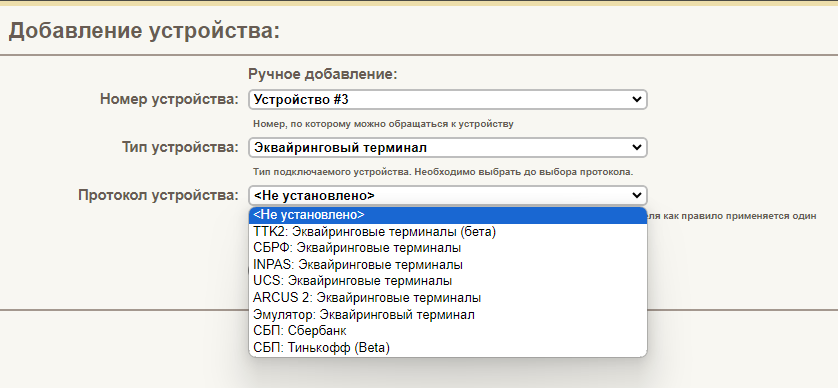Viewport: 838px width, 388px height.
Task: Click the hint Тип подключаемого устройства
Action: tap(443, 172)
